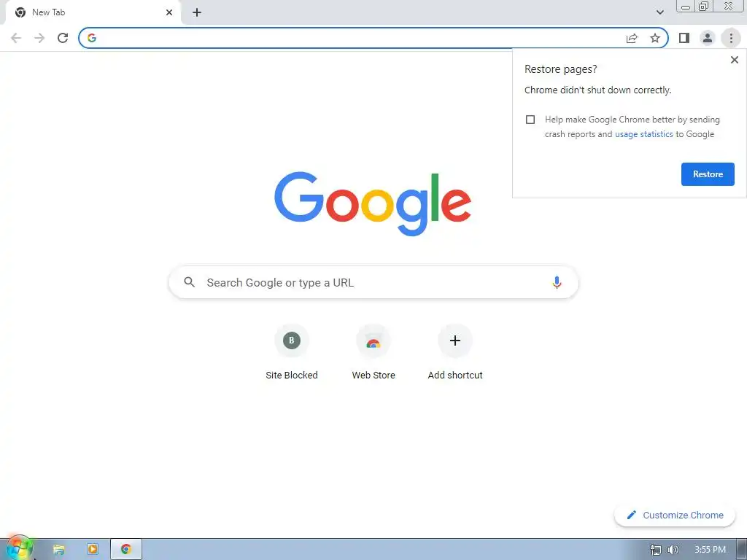
Task: Click the Google logo
Action: 373,204
